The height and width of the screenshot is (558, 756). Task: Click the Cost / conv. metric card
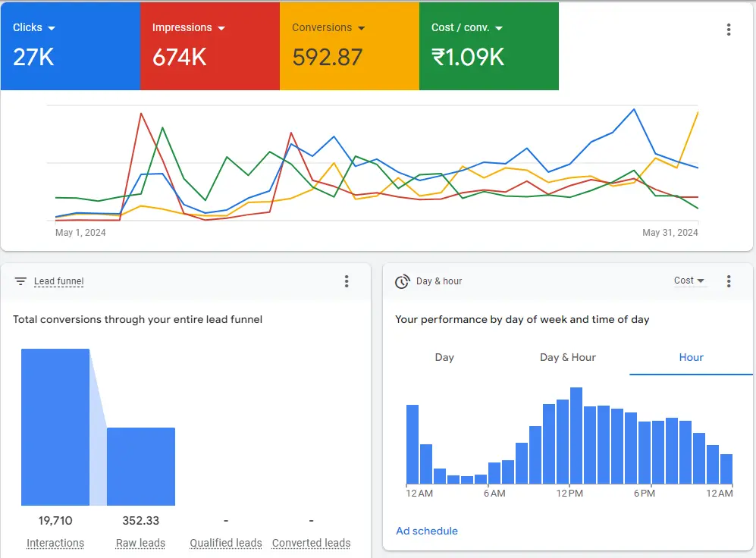point(489,45)
